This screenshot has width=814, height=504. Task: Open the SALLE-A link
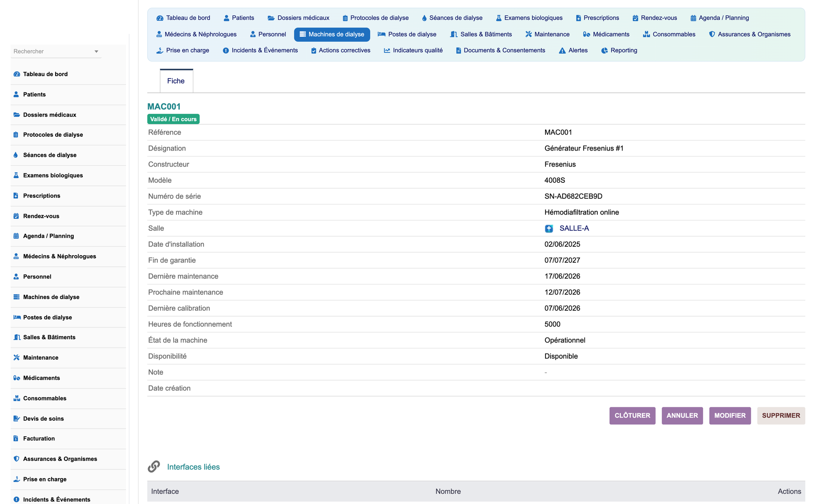[574, 228]
